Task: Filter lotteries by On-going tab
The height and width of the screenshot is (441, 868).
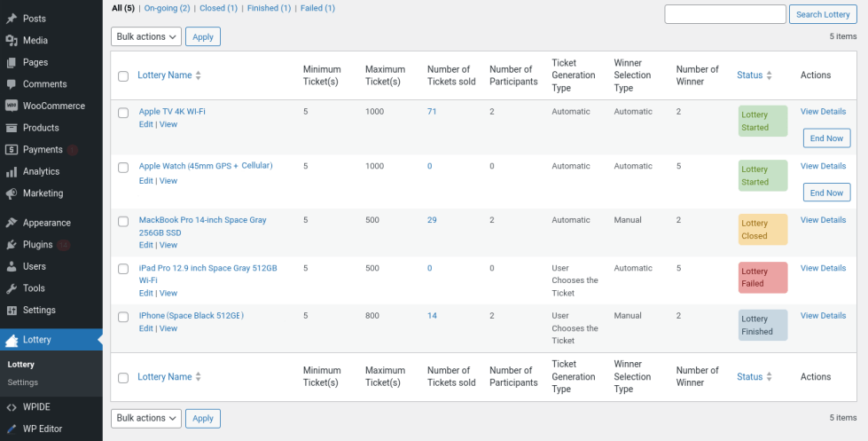Action: tap(167, 8)
